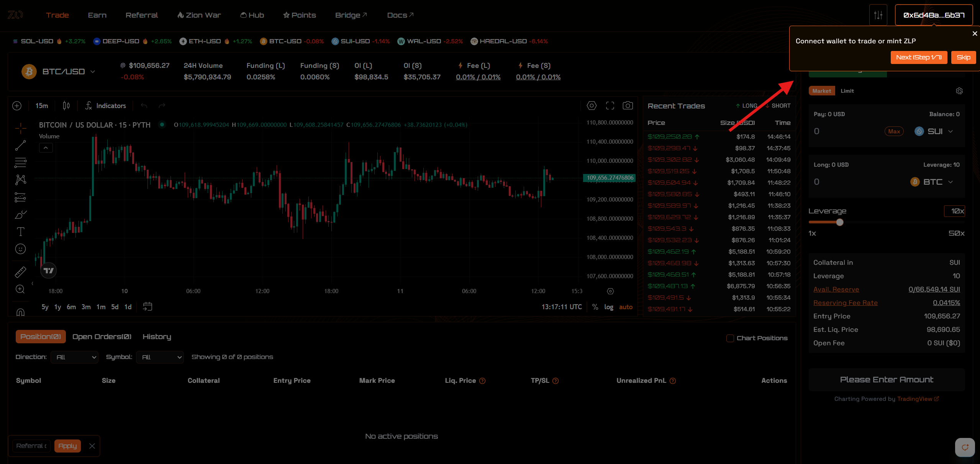Take a chart snapshot with camera icon
The image size is (980, 464).
pyautogui.click(x=628, y=106)
